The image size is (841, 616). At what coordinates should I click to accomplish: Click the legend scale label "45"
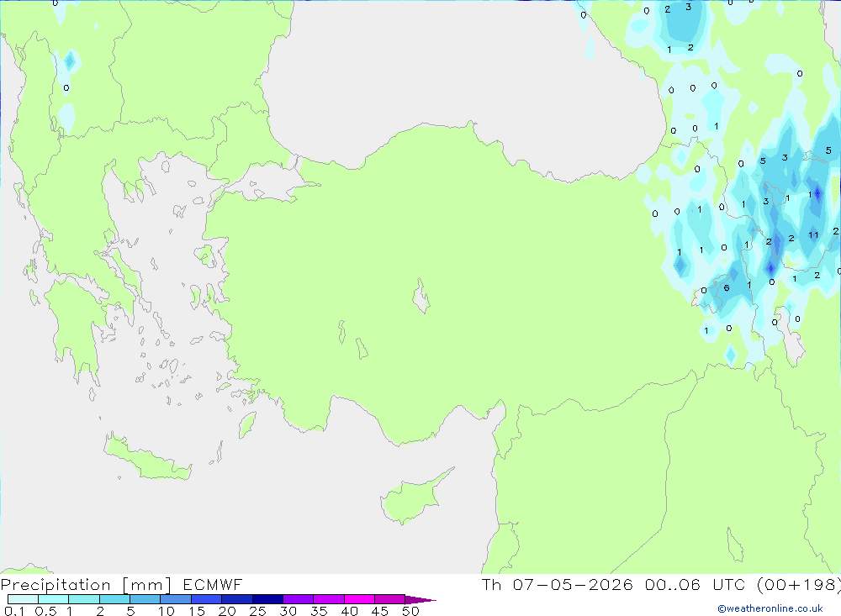pyautogui.click(x=380, y=611)
